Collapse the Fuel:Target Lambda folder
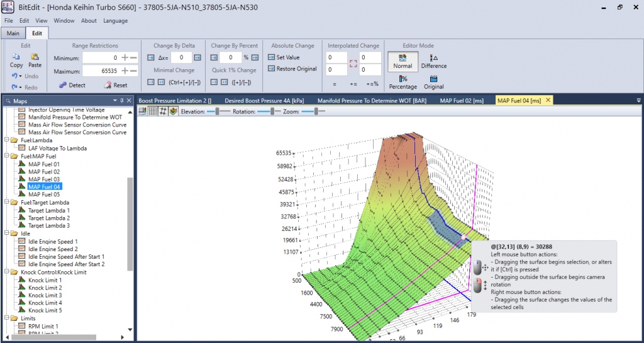This screenshot has height=343, width=644. tap(6, 203)
